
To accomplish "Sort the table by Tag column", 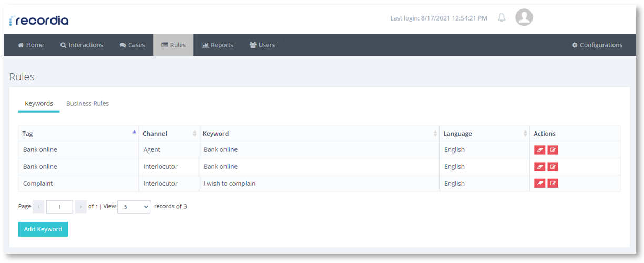I will (78, 134).
